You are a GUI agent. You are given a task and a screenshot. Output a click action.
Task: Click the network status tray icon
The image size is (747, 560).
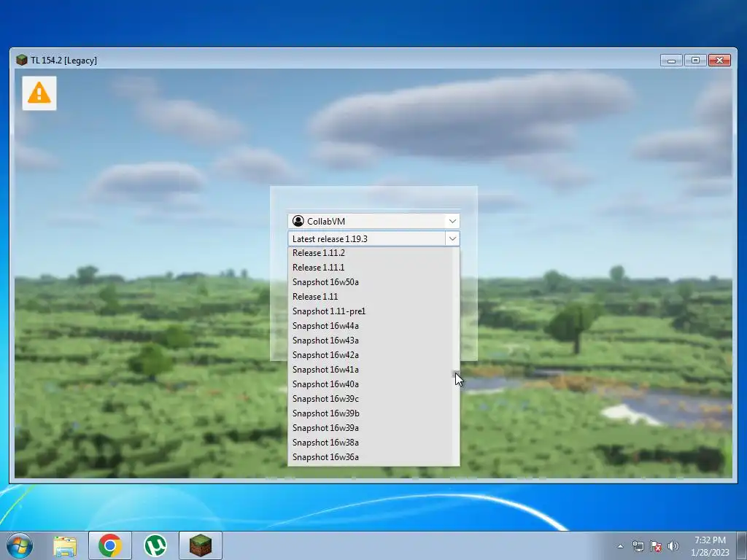[638, 546]
